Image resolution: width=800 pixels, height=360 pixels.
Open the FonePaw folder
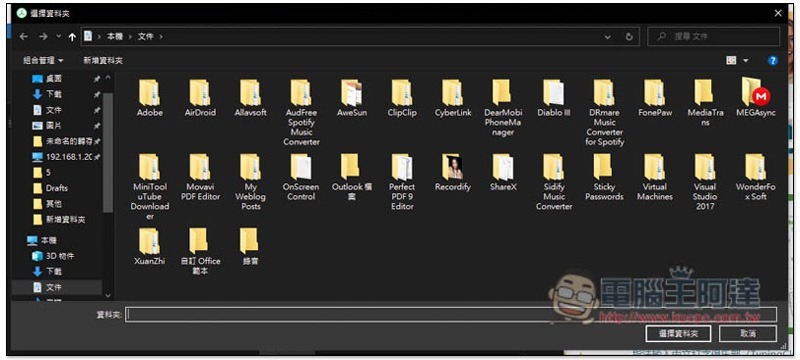[655, 98]
